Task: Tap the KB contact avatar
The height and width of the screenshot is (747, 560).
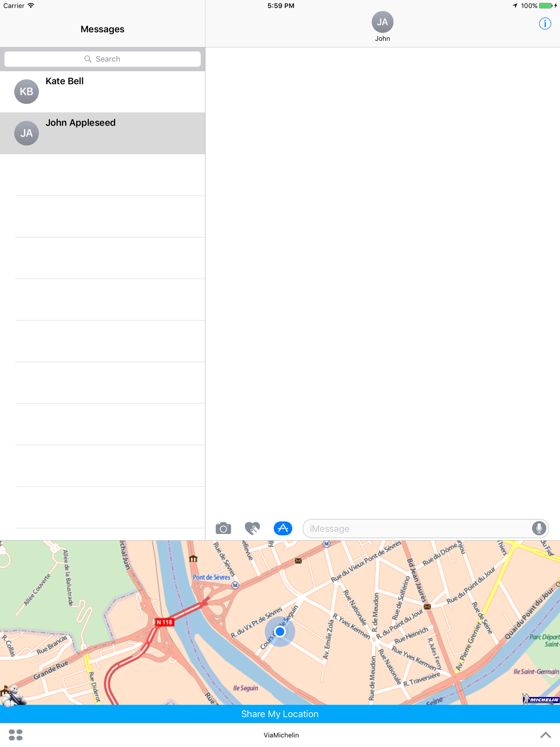Action: coord(27,92)
